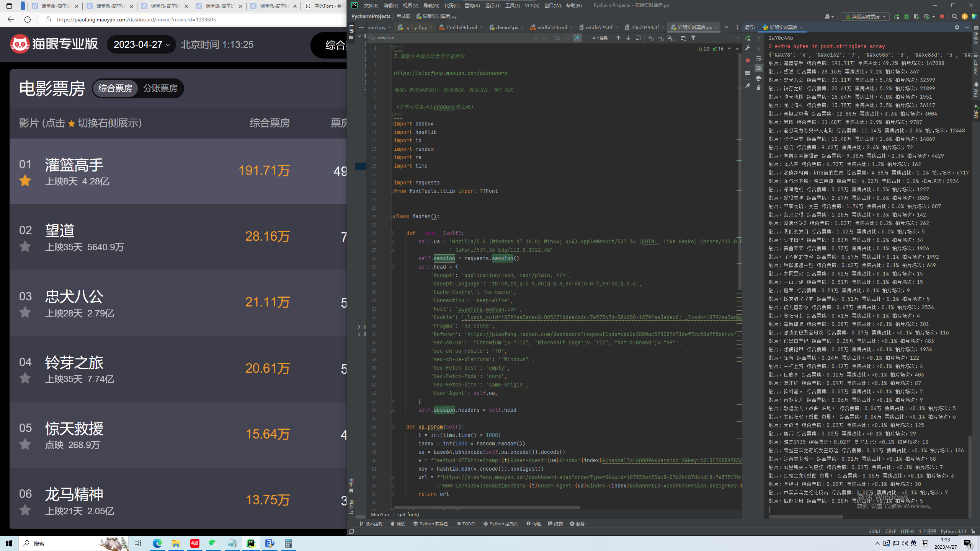980x551 pixels.
Task: Go back in the Edge browser
Action: [x=11, y=20]
